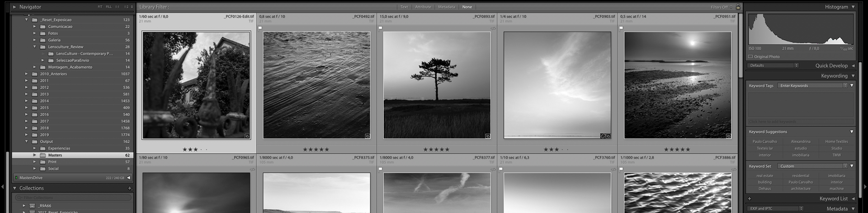
Task: Toggle flag on _PCF8377.tif
Action: (x=380, y=169)
